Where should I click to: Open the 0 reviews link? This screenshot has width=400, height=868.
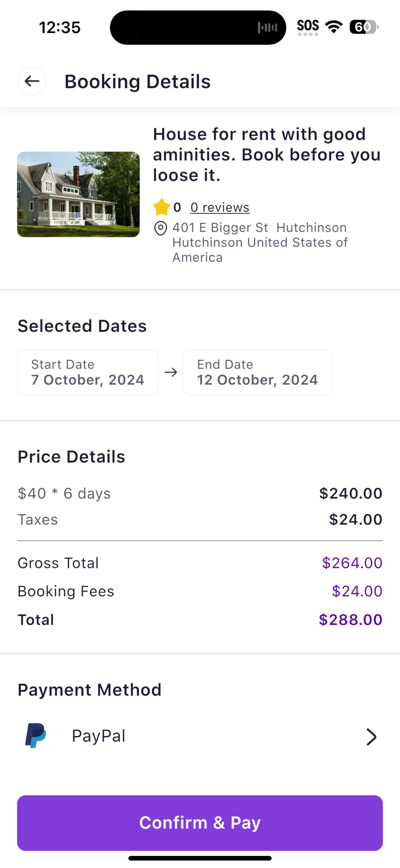[x=220, y=207]
